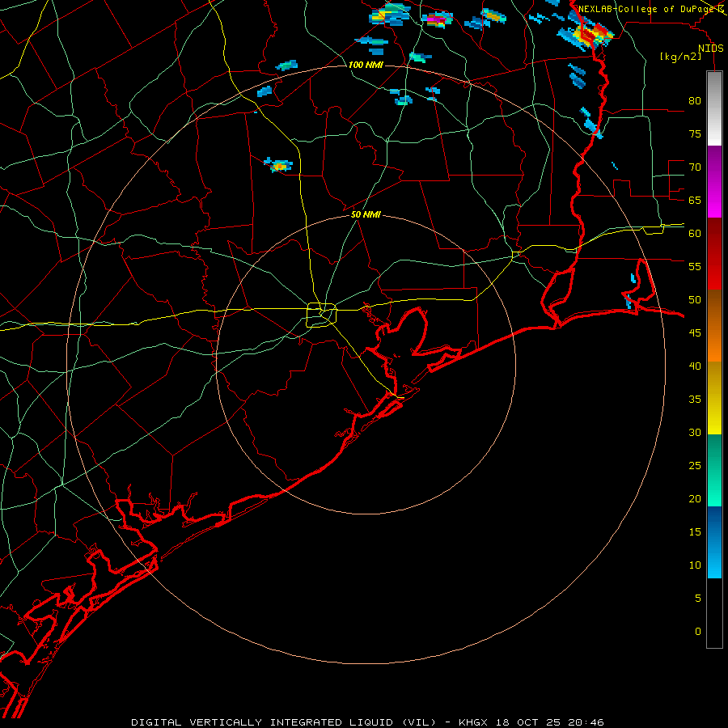Click the scale value 5
Image resolution: width=728 pixels, height=728 pixels.
tap(698, 598)
